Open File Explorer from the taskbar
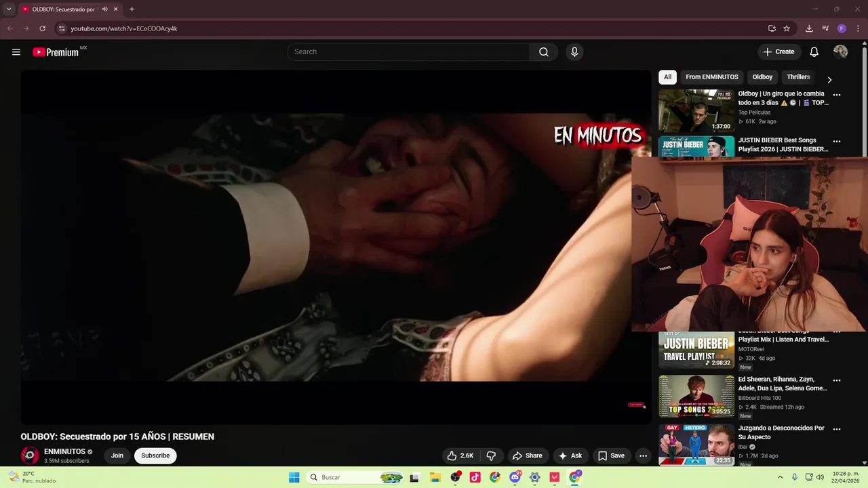 coord(435,477)
